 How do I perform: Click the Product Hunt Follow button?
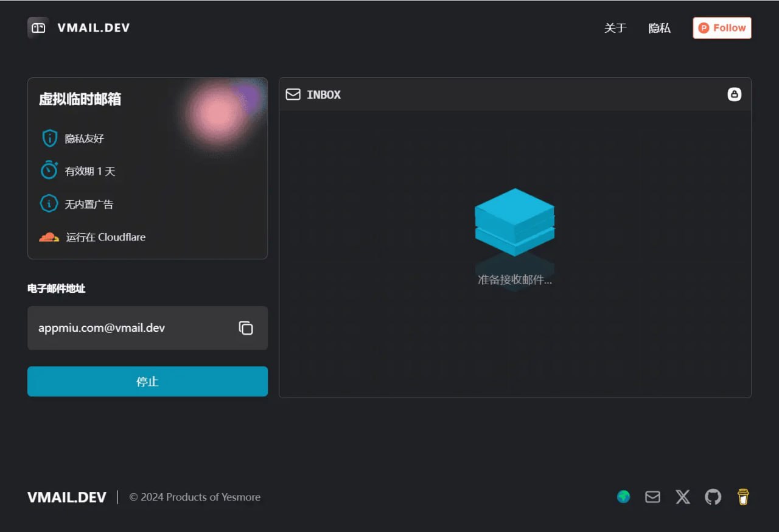(x=722, y=28)
